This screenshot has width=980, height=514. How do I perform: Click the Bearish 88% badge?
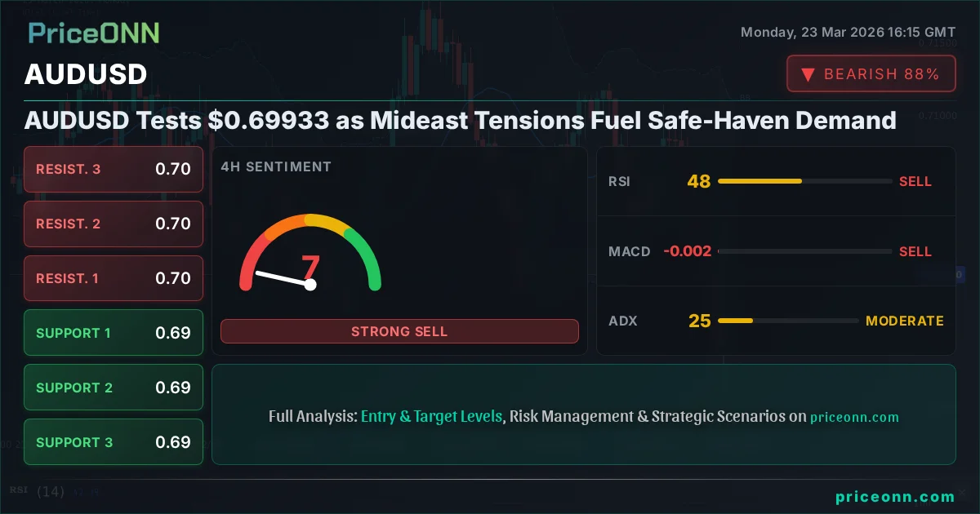tap(871, 74)
